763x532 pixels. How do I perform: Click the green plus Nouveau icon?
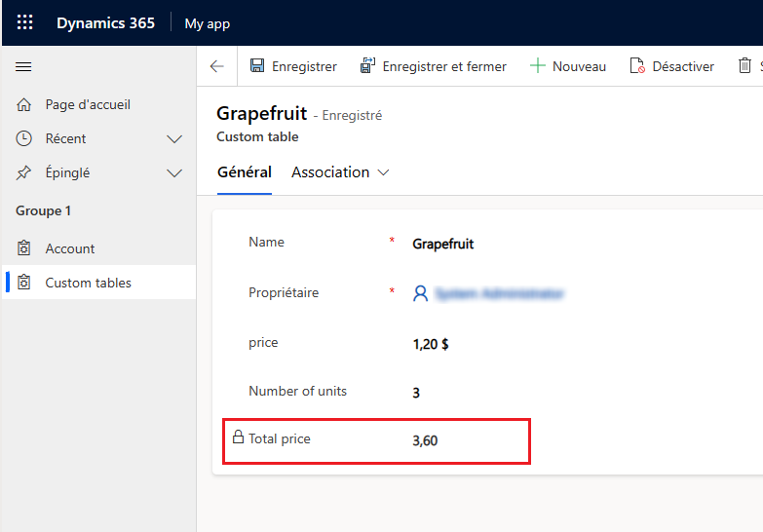pos(538,65)
